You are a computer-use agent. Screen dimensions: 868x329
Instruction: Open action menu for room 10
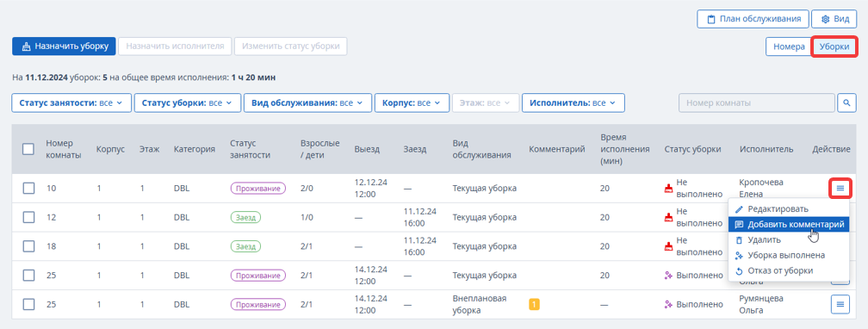[x=840, y=189]
